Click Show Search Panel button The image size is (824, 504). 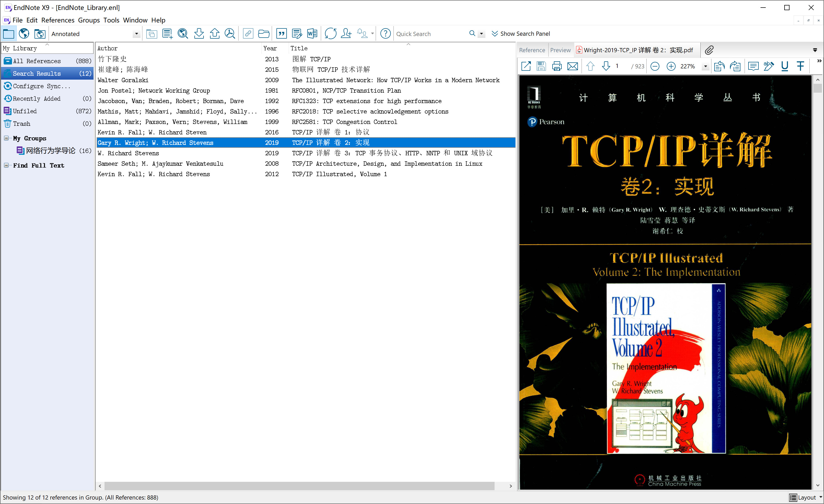[521, 34]
